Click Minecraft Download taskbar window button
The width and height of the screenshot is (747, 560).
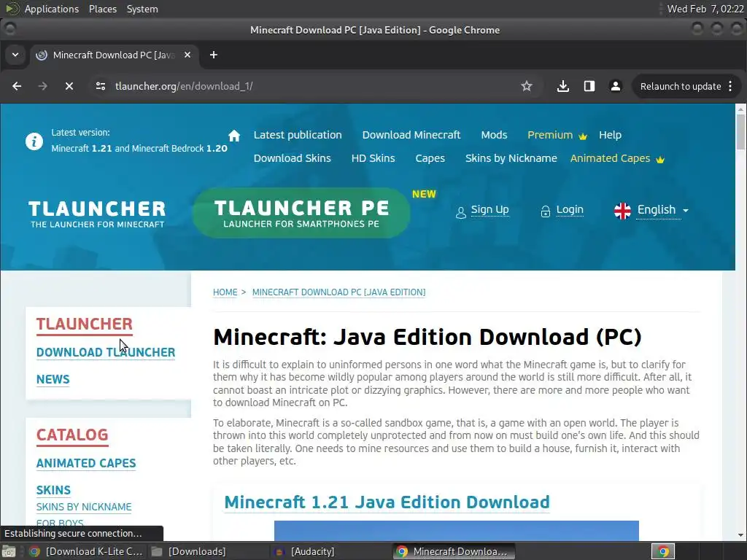point(454,551)
